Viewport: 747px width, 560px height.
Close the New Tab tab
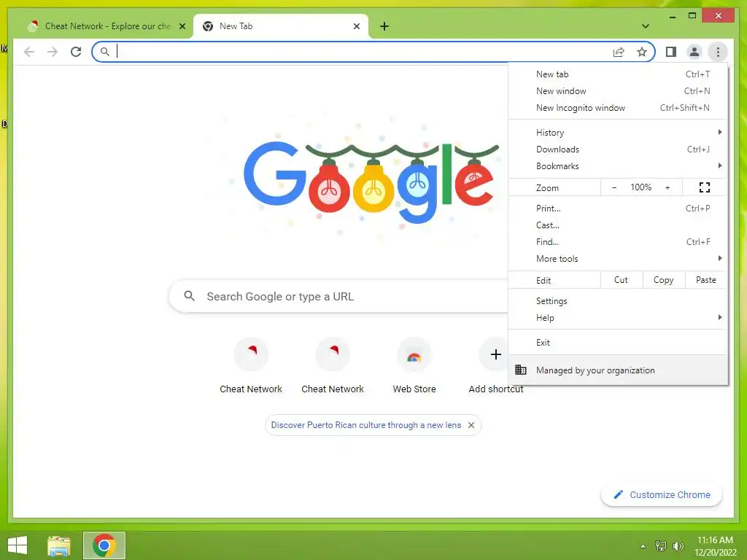[x=356, y=26]
